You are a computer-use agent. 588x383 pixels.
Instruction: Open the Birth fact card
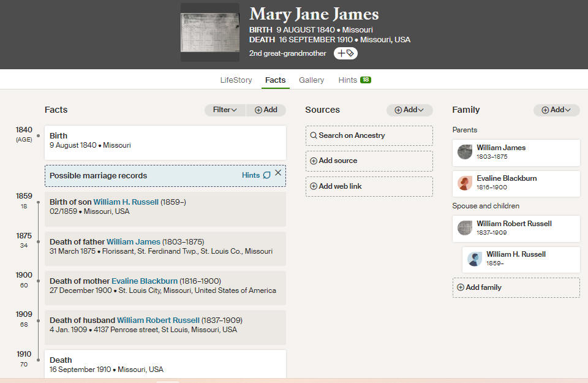165,143
